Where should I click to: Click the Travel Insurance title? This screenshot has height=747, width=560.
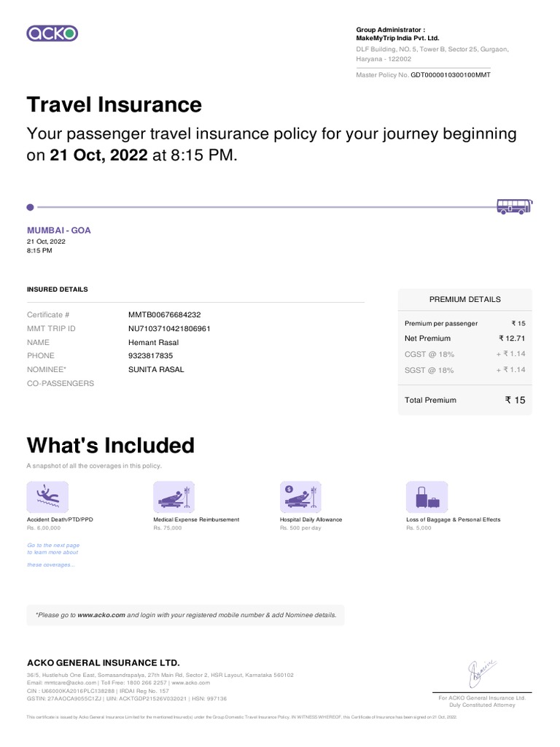pos(114,105)
